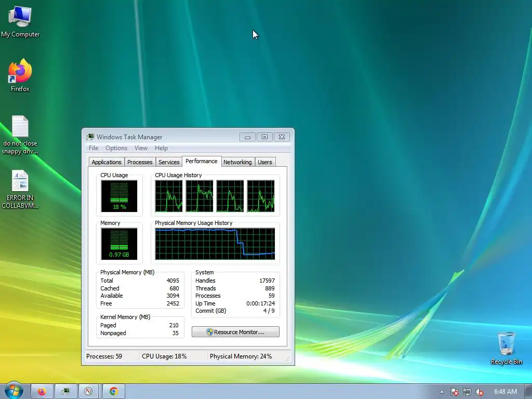Click the Memory 0.97 GB gauge
Screen dimensions: 532x399
coord(119,244)
